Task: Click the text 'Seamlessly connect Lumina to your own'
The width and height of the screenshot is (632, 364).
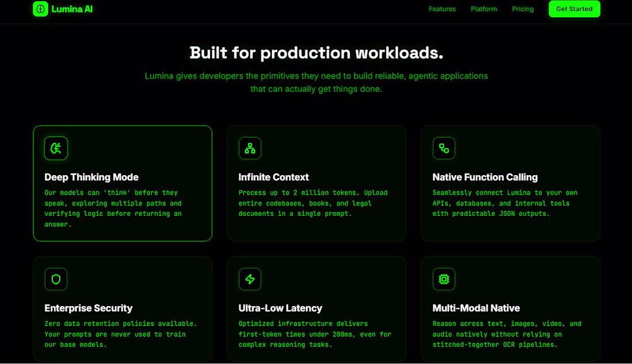Action: tap(505, 203)
